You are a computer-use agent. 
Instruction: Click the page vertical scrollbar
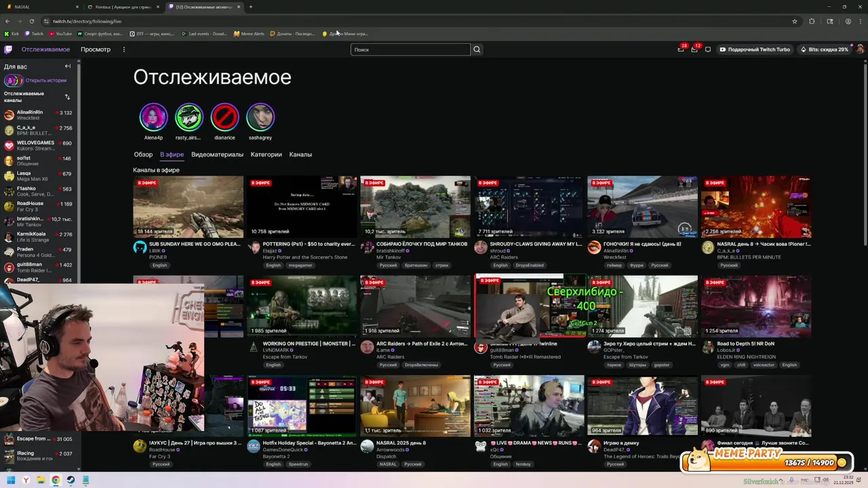click(865, 156)
